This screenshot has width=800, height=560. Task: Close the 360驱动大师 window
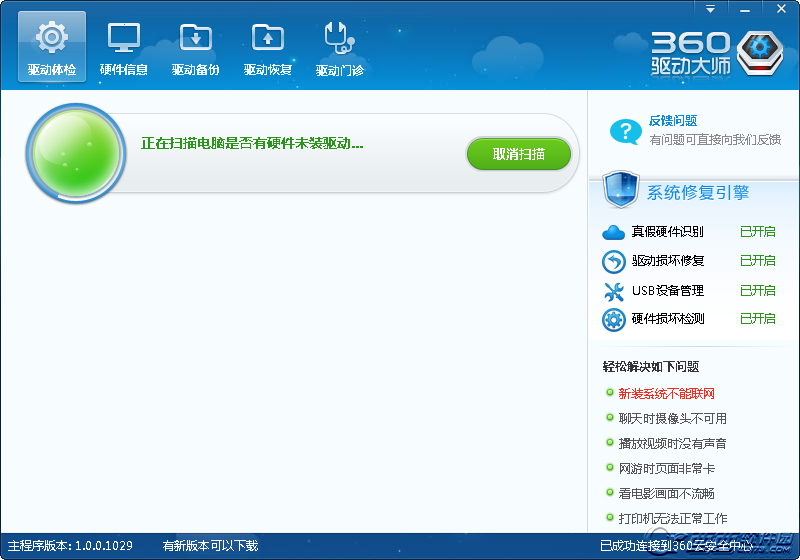tap(781, 9)
